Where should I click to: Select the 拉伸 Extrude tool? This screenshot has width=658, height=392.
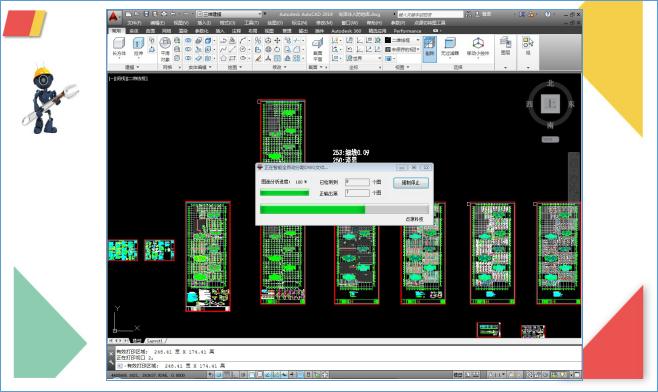coord(138,46)
